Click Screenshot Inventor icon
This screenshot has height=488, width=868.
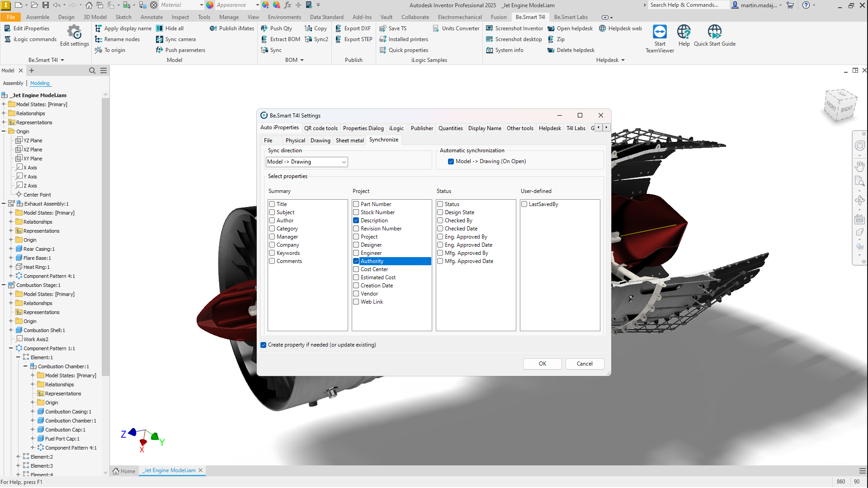click(490, 28)
